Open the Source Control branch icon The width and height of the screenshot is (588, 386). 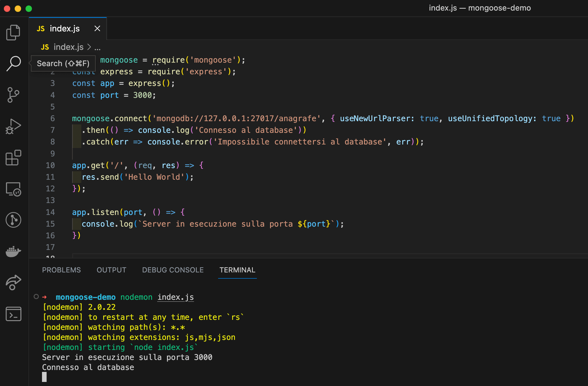pos(13,95)
